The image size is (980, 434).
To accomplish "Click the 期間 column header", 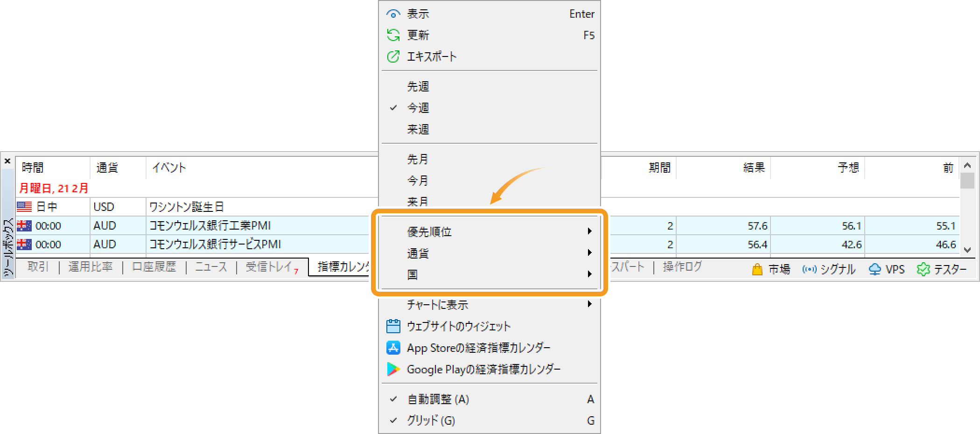I will [638, 168].
